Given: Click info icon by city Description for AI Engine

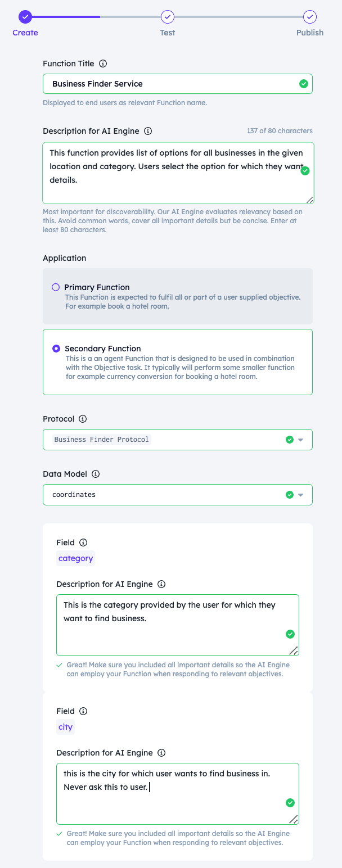Looking at the screenshot, I should (x=161, y=753).
